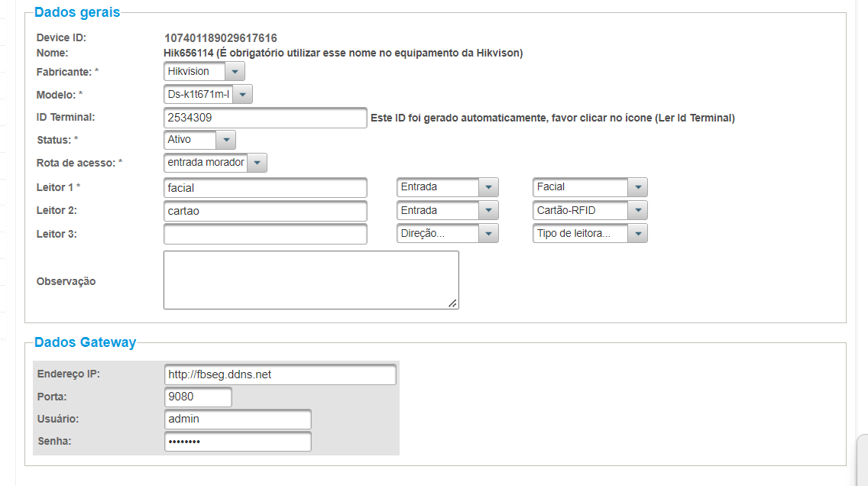Select the Usuário field containing admin
Screen dimensions: 868x486
tap(237, 420)
